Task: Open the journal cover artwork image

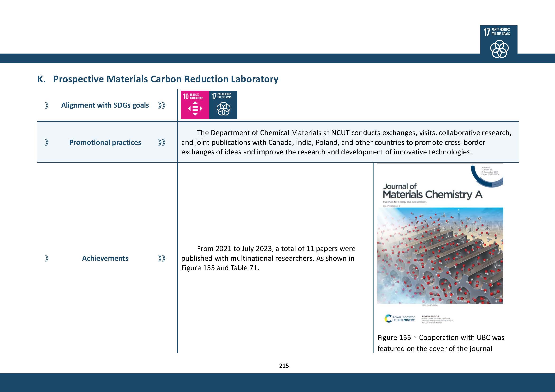Action: (440, 256)
